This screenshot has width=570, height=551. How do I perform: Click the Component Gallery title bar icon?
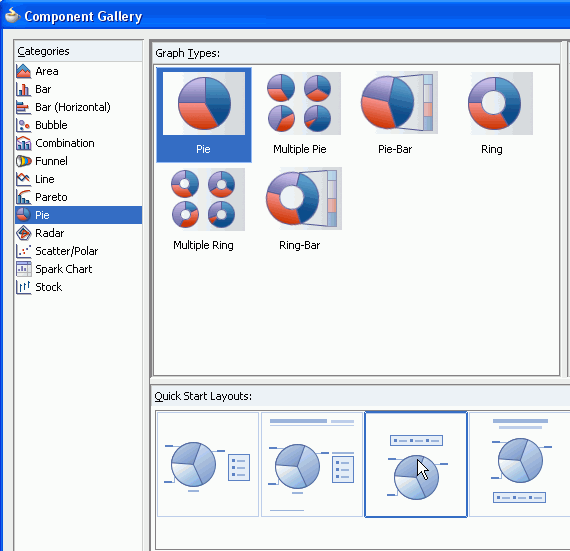(12, 15)
